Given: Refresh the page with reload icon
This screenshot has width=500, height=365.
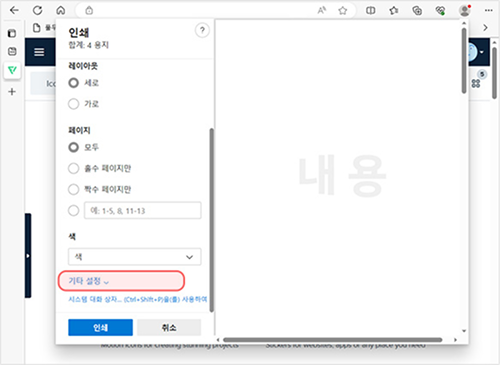Looking at the screenshot, I should (37, 10).
